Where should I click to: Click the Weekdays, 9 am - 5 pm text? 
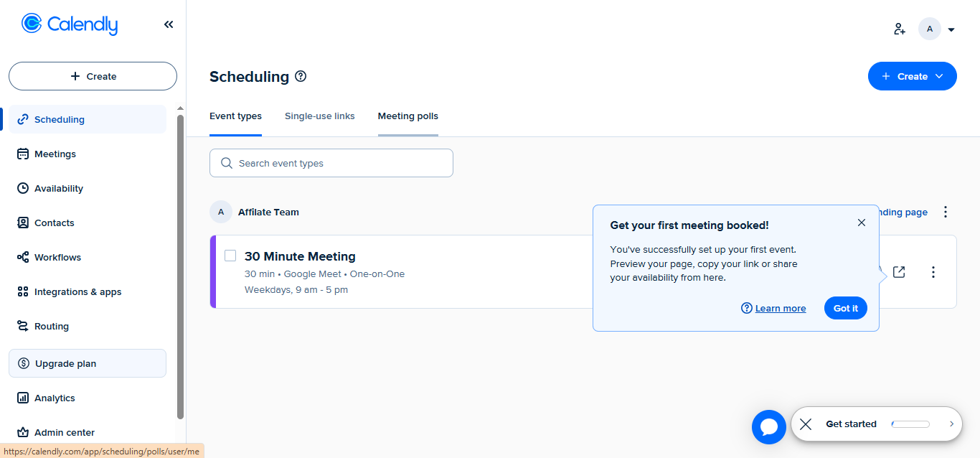coord(296,290)
